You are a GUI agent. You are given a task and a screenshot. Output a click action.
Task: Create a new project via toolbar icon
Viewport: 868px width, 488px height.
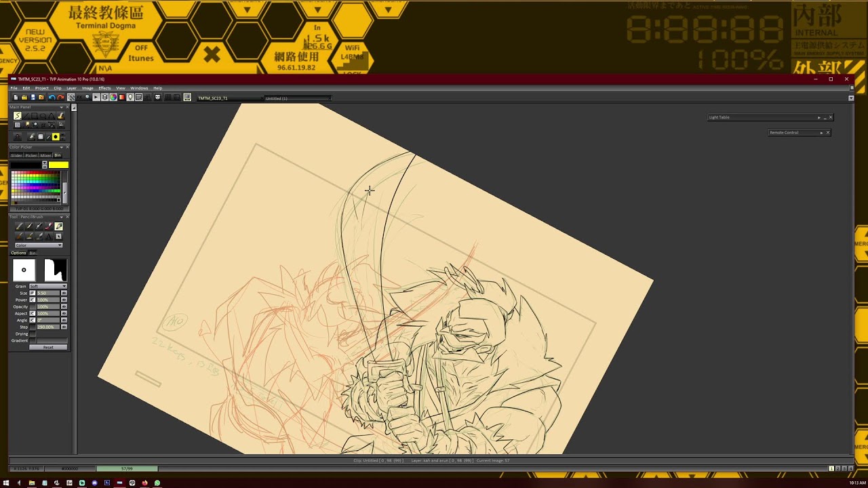tap(16, 98)
